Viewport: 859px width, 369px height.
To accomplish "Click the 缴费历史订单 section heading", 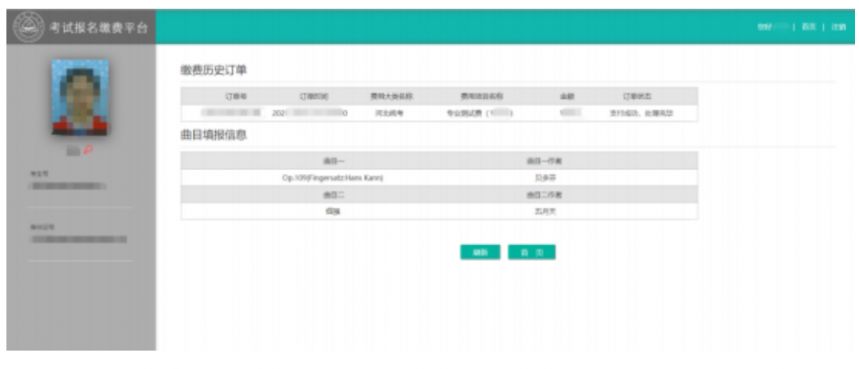I will coord(214,70).
